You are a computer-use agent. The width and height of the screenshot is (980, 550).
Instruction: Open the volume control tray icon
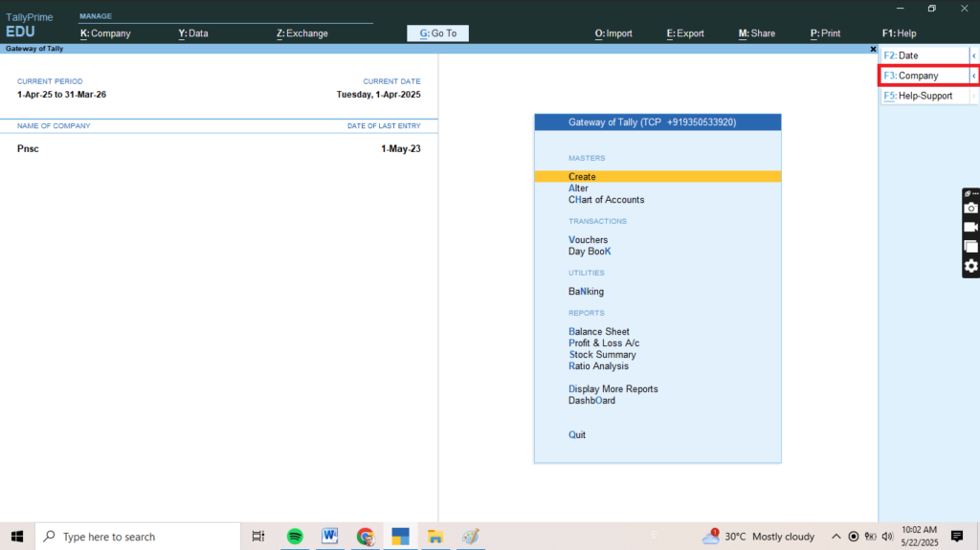tap(887, 537)
